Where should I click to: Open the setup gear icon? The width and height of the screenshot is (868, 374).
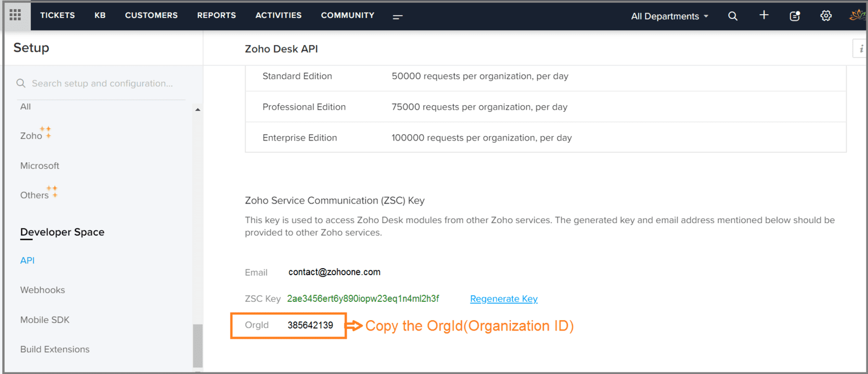[826, 16]
